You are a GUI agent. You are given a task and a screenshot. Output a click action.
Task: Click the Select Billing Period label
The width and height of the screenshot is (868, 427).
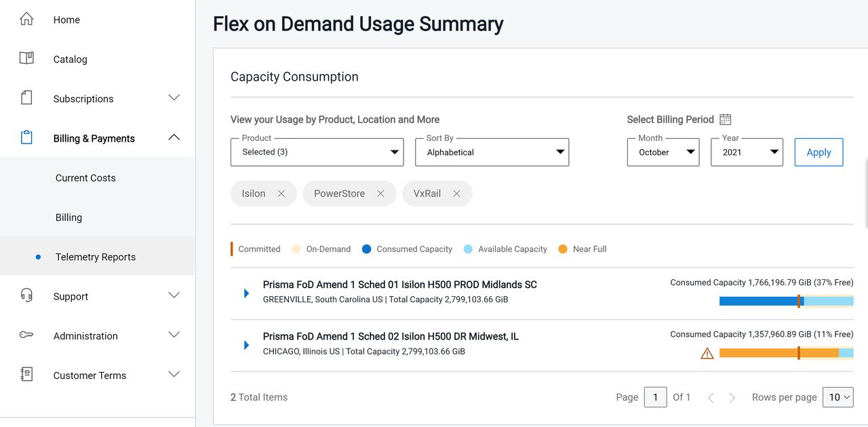[x=671, y=119]
